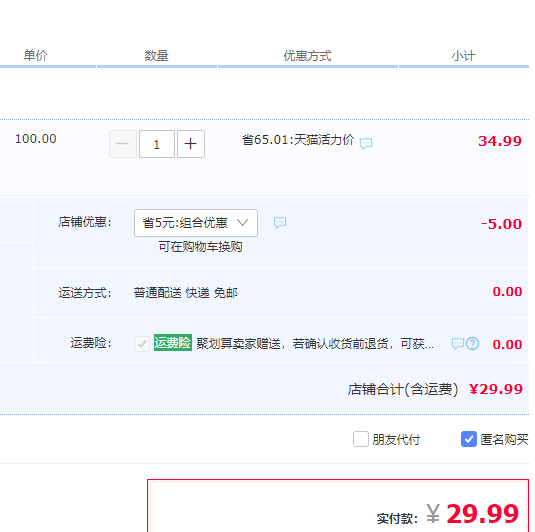Open comment icon beside 店铺优惠 dropdown
This screenshot has width=535, height=532.
[280, 223]
